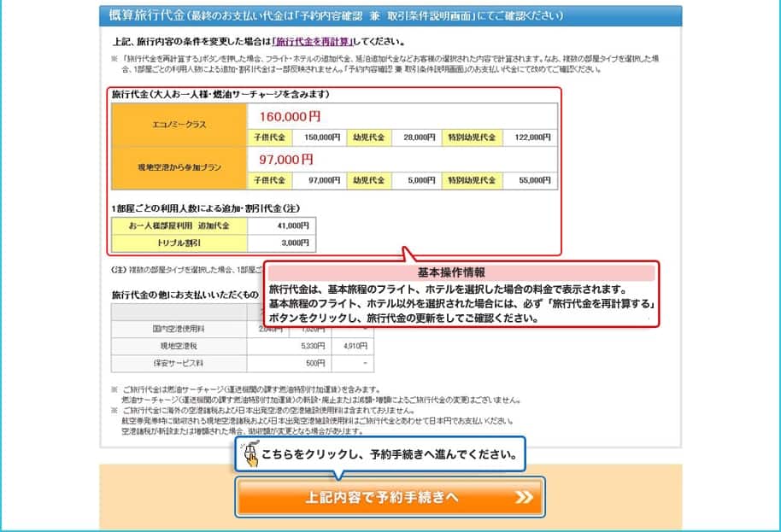Click the 幼児代金 label in the economy row
Screen dimensions: 781x532
(368, 137)
